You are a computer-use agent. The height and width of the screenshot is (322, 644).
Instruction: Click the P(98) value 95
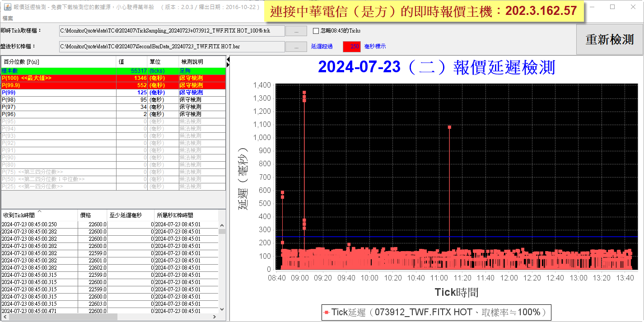coord(144,100)
